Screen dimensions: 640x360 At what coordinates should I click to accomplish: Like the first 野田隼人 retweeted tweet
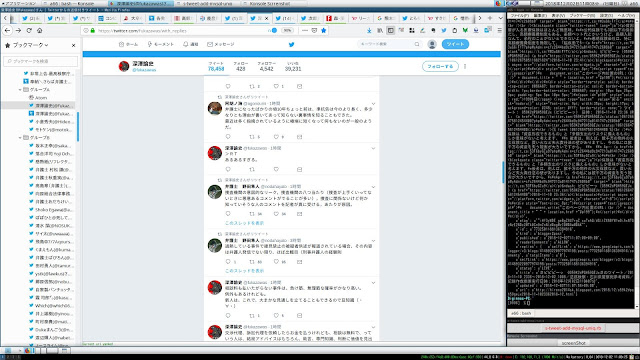(x=276, y=214)
